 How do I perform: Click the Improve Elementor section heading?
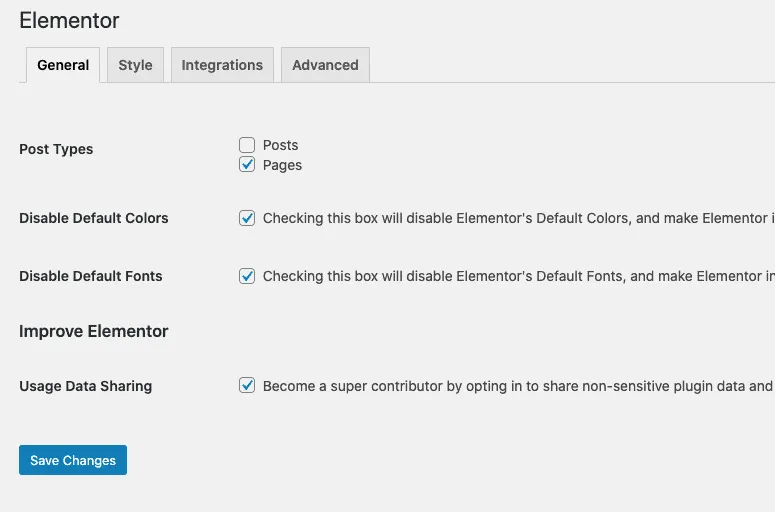(x=93, y=331)
